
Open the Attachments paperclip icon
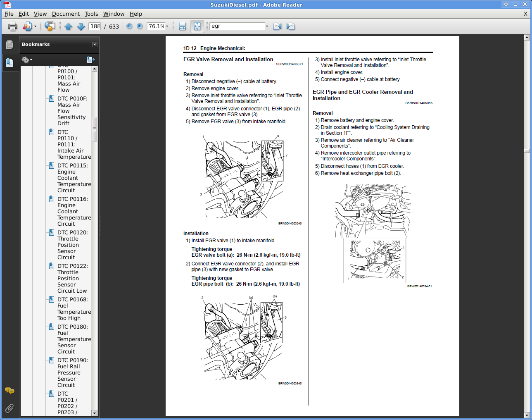point(9,408)
